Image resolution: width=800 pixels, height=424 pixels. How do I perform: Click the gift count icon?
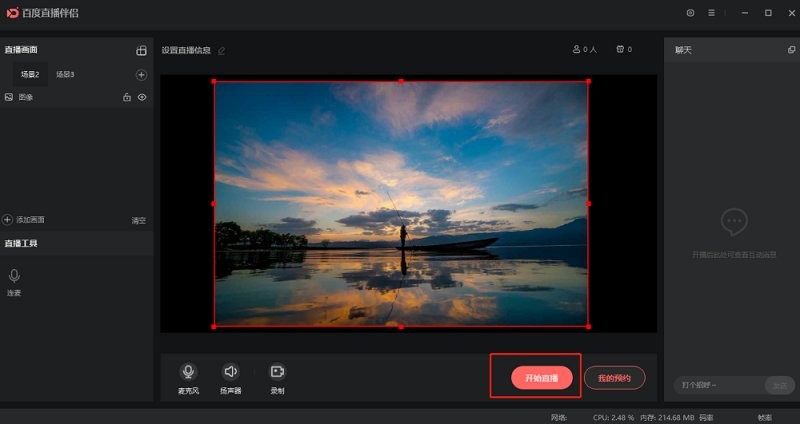click(x=620, y=49)
